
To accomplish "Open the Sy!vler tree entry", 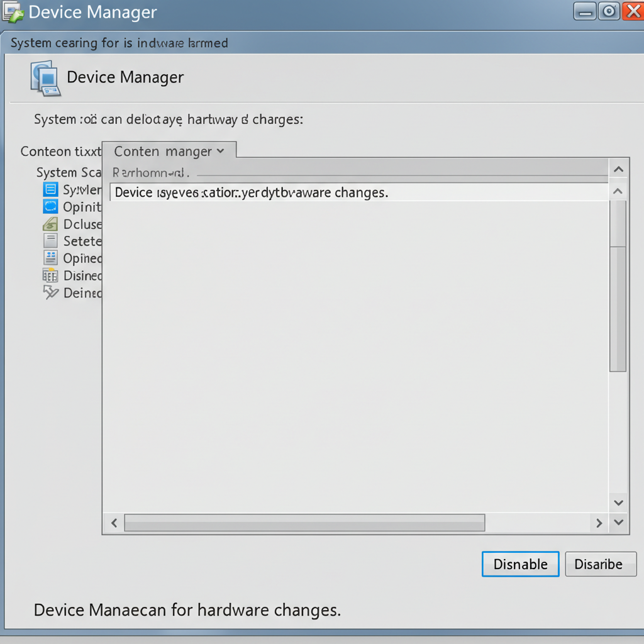I will [x=82, y=190].
